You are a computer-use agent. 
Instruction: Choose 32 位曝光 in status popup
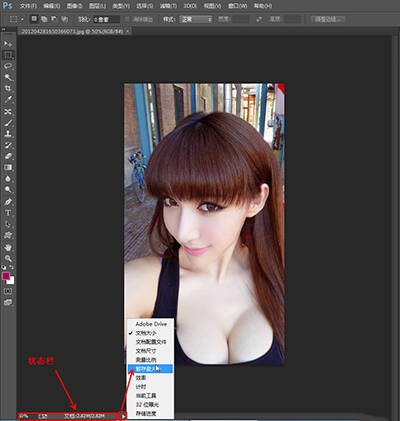tap(151, 405)
